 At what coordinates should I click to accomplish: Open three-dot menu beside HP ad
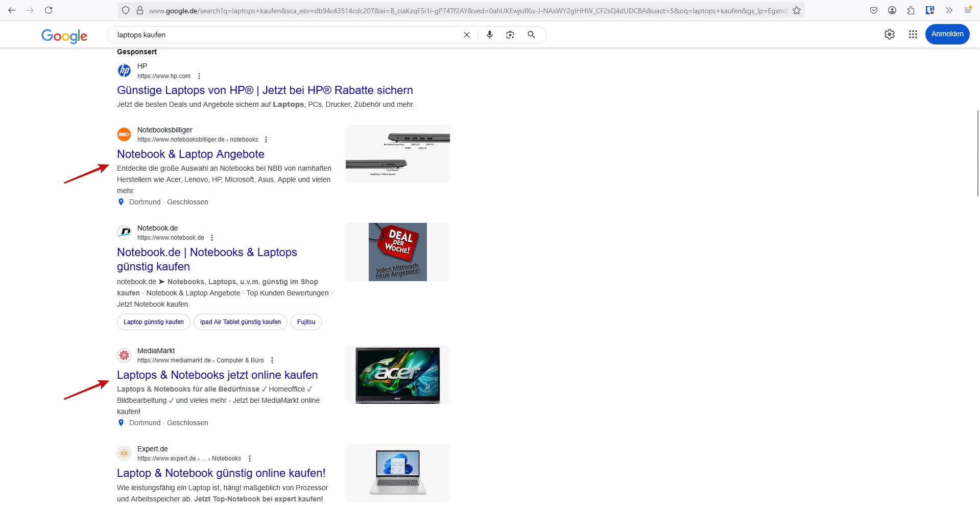pos(199,76)
